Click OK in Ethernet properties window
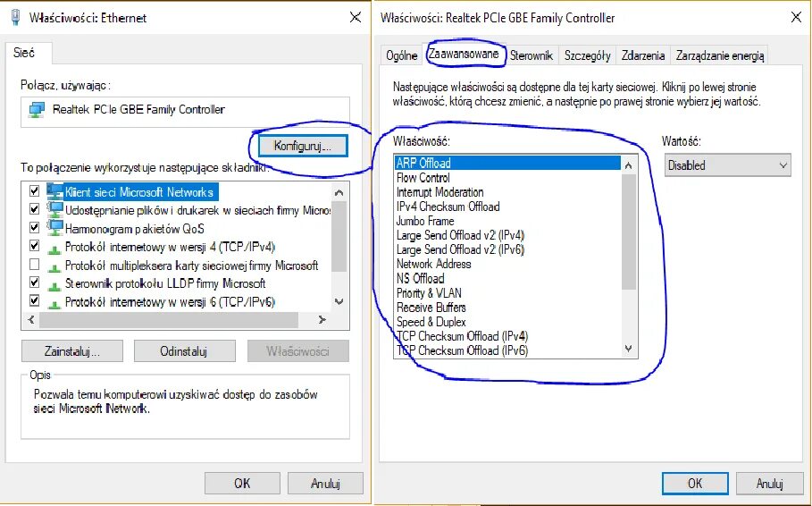812x506 pixels. [242, 483]
